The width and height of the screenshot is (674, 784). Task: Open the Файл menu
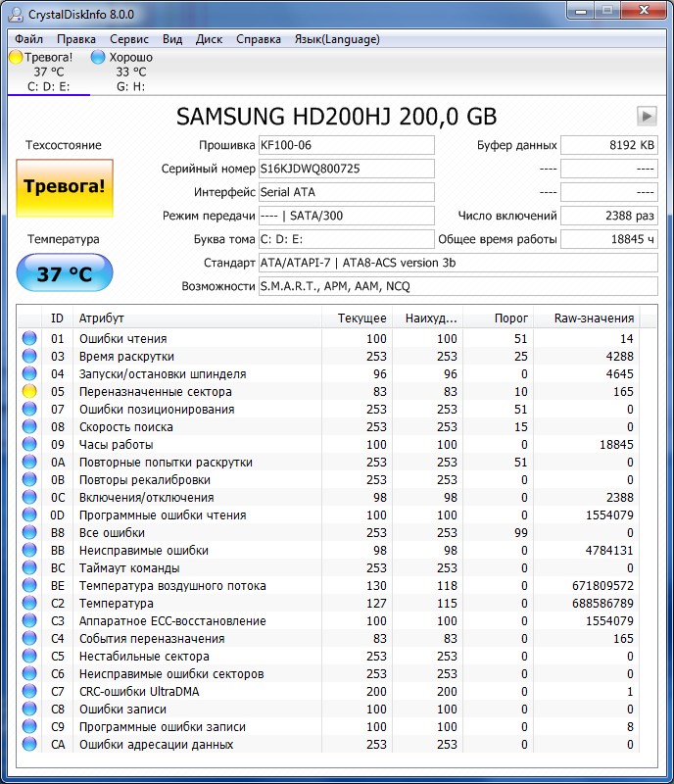pyautogui.click(x=29, y=39)
